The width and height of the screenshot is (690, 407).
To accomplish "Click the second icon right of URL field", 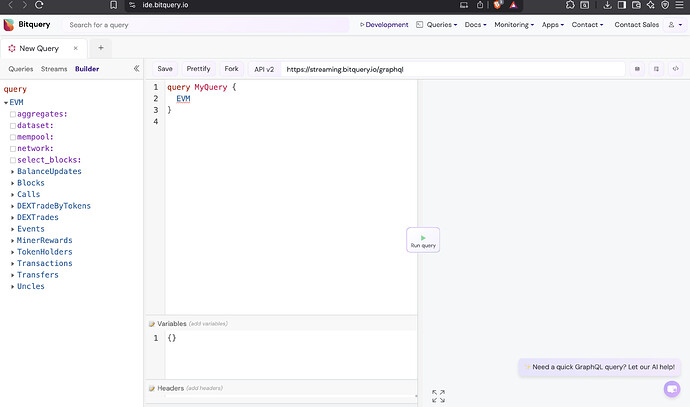I will [x=656, y=69].
